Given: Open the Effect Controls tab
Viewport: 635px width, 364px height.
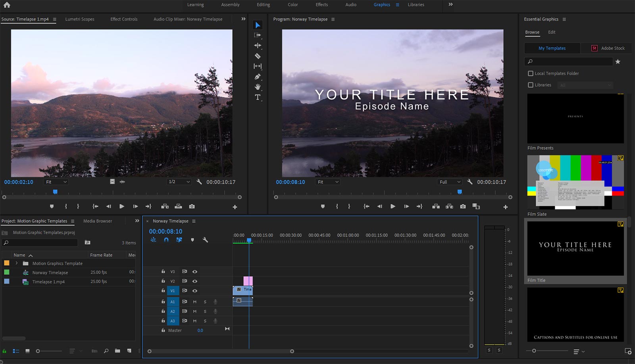Looking at the screenshot, I should 124,19.
